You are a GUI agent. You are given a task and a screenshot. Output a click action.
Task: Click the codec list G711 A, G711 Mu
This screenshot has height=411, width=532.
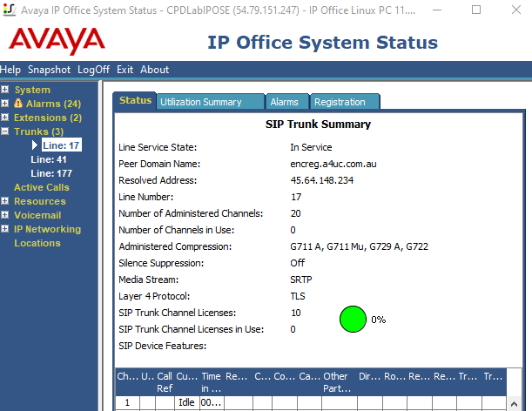[x=359, y=246]
